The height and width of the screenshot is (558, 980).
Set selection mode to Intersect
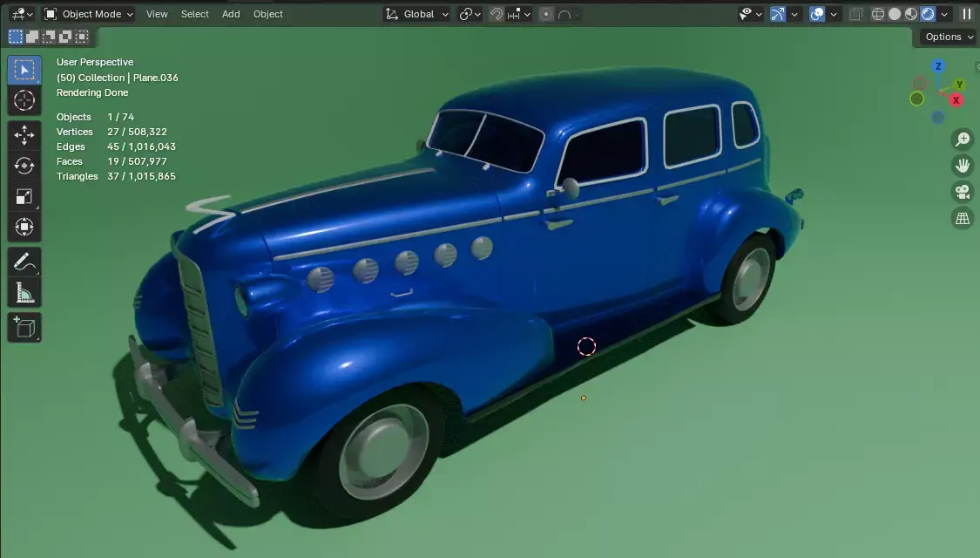(82, 37)
